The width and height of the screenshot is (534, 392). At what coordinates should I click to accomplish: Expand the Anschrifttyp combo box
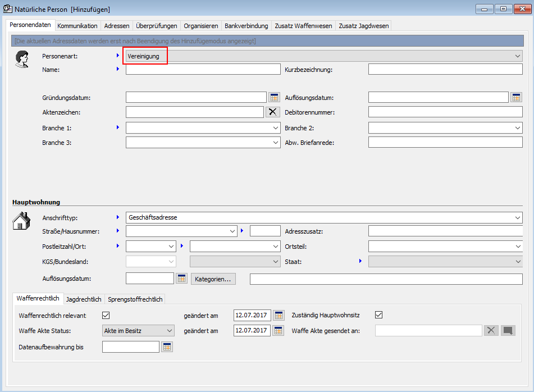click(517, 217)
